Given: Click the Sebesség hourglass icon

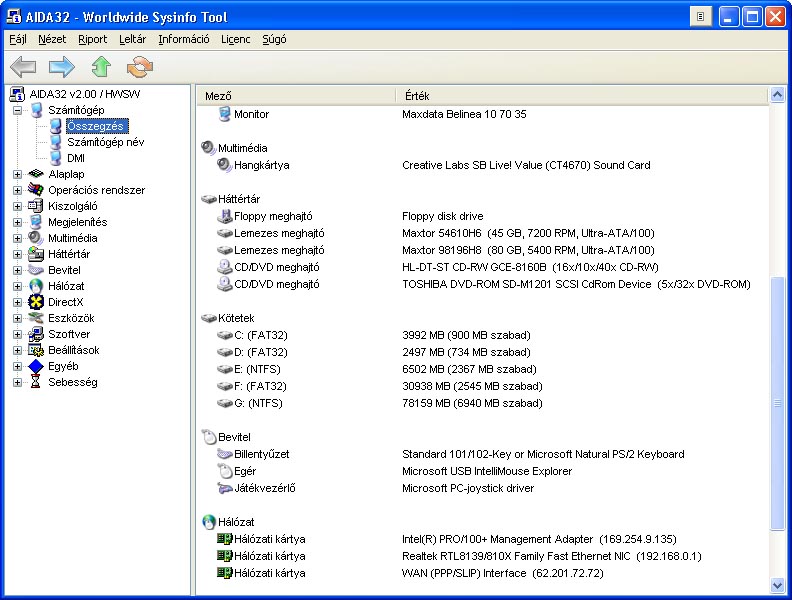Looking at the screenshot, I should coord(36,382).
